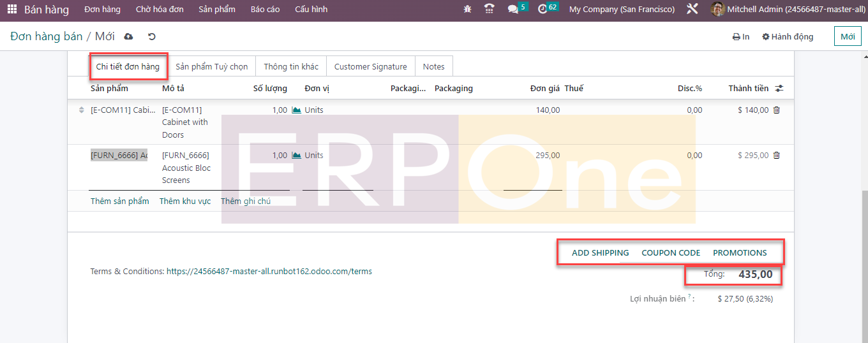The width and height of the screenshot is (868, 343).
Task: Click the Thêm sản phẩm link
Action: click(120, 201)
